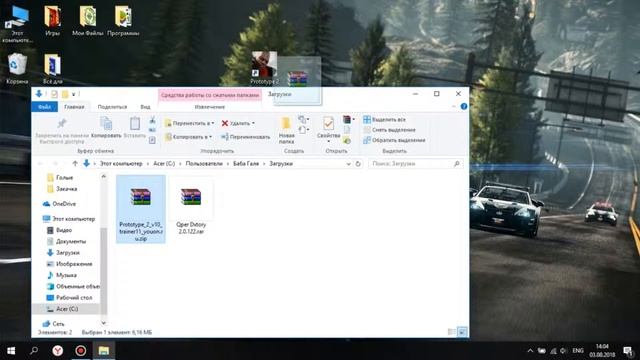Click the cut scissors icon
This screenshot has width=640, height=360.
pos(152,120)
